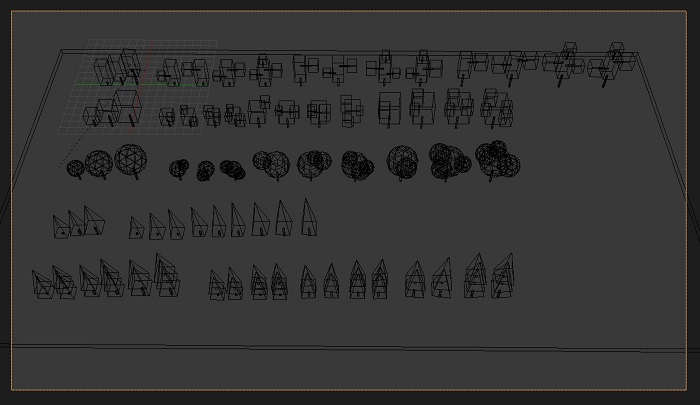Select the rightmost stacked-pyramid tree in bottom row
This screenshot has height=405, width=700.
503,276
